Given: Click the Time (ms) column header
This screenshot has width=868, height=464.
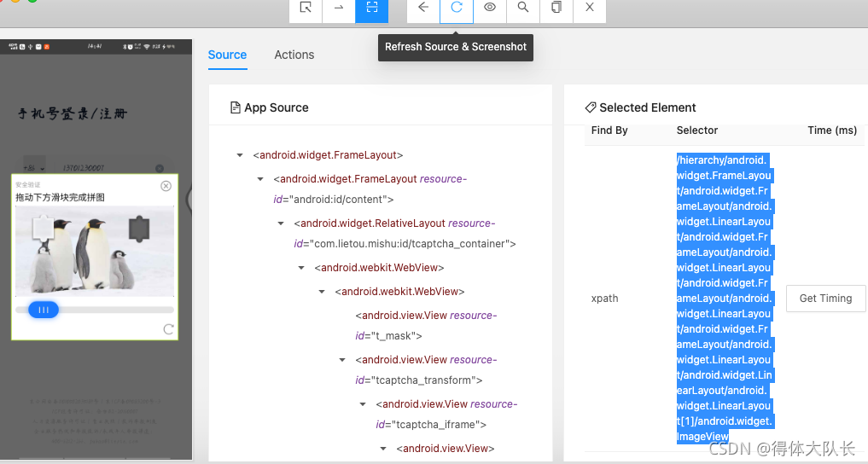Looking at the screenshot, I should coord(832,130).
